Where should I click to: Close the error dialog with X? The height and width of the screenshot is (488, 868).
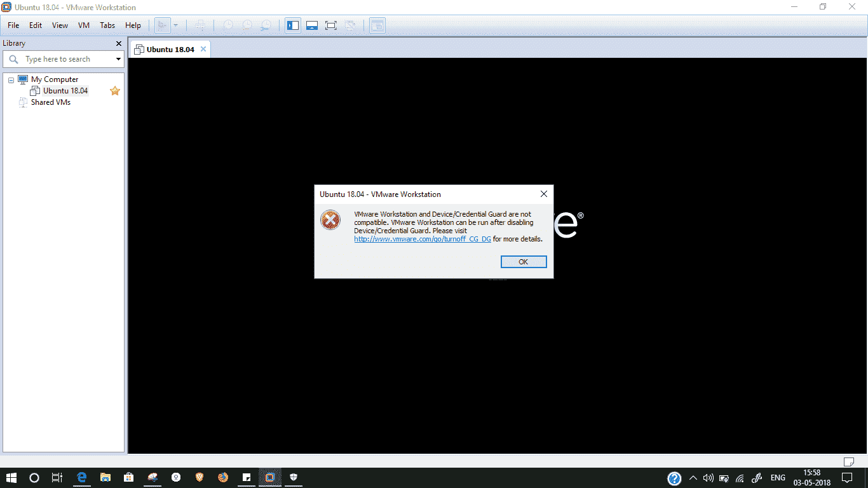[x=543, y=194]
